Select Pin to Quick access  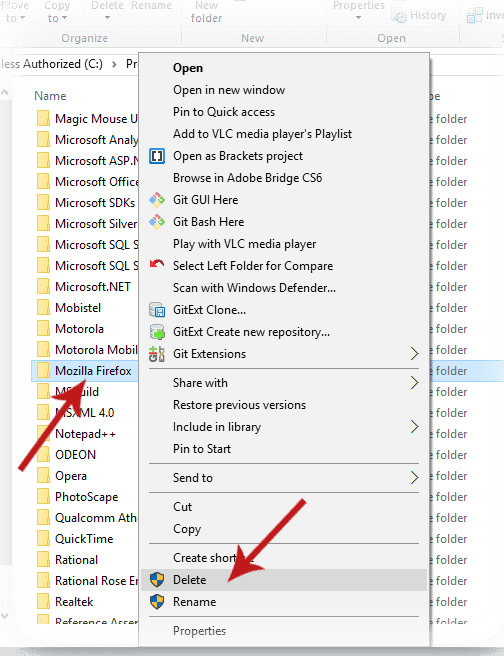224,112
